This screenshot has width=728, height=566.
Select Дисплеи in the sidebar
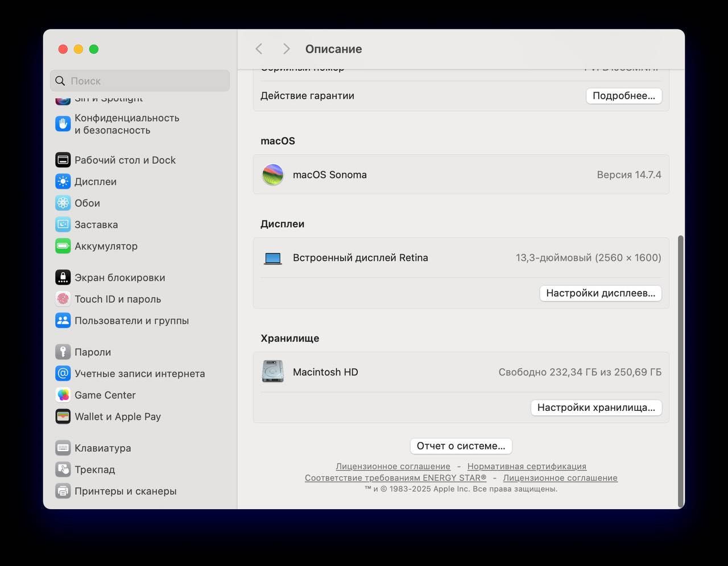(x=140, y=181)
